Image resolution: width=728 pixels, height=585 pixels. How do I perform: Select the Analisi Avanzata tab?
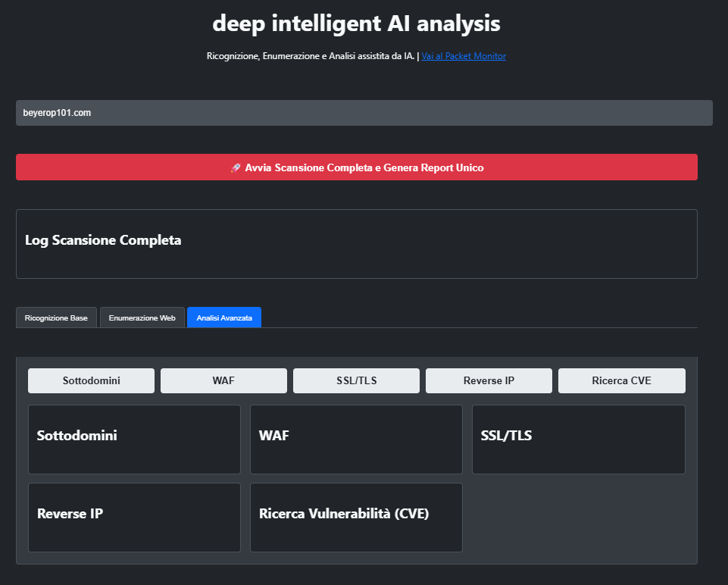coord(224,318)
